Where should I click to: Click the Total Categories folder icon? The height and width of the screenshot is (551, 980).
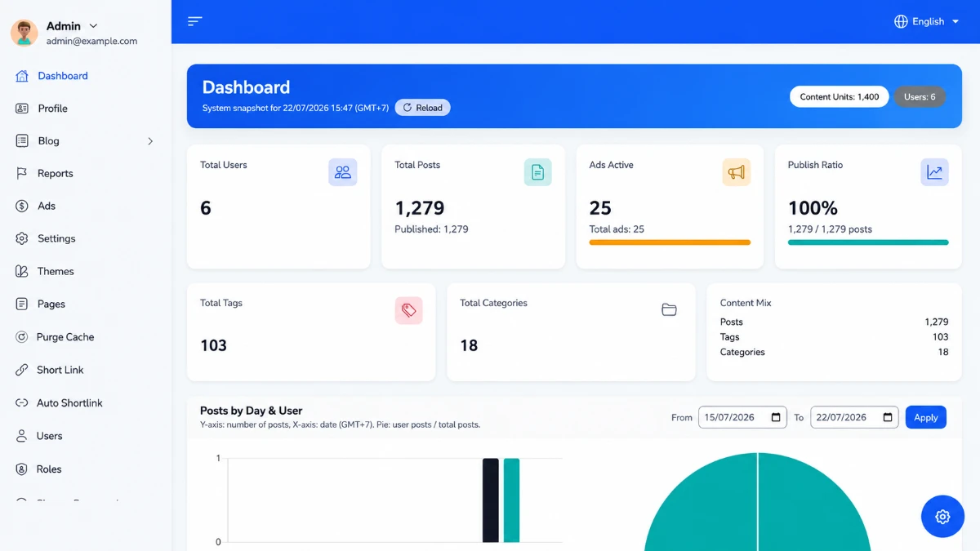(x=669, y=310)
